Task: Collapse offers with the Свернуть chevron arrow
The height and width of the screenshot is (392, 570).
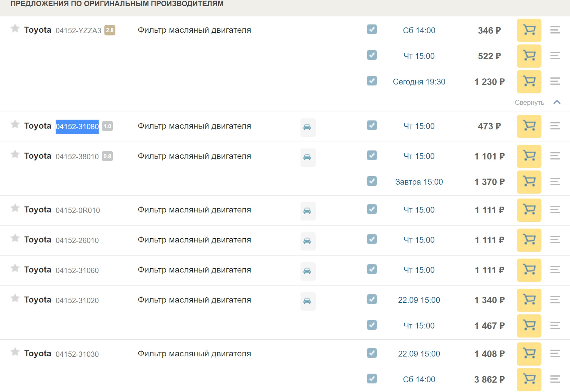Action: click(557, 102)
